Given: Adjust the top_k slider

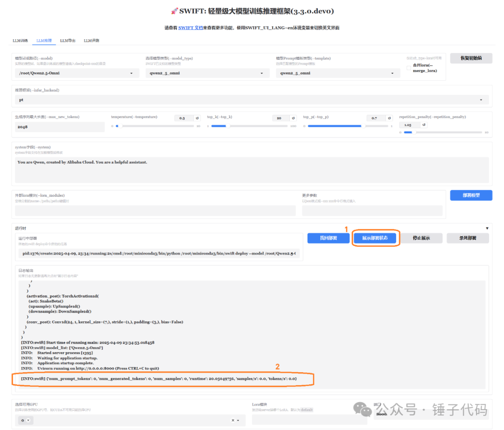Looking at the screenshot, I should (249, 126).
